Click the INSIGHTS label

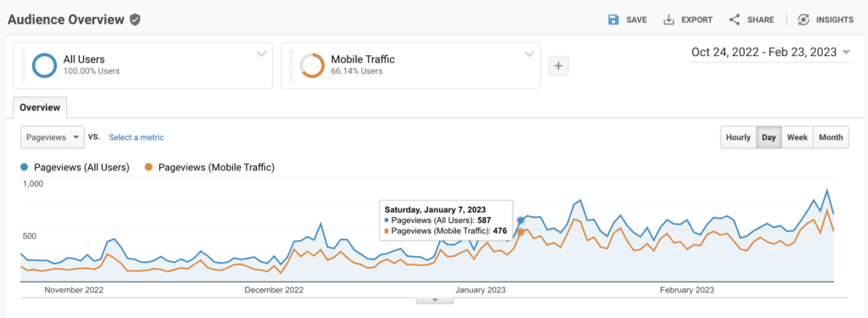(x=835, y=20)
